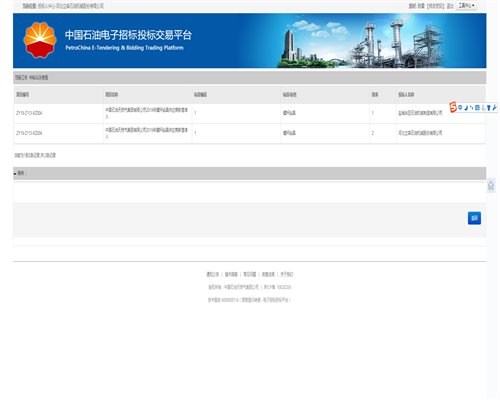Open the wrench settings icon on Sogou toolbar
500x400 pixels.
494,107
